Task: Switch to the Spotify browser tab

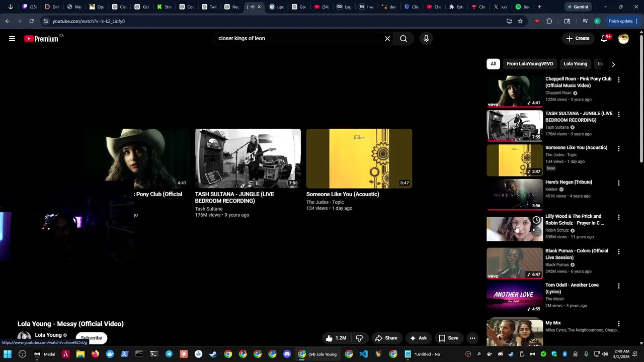Action: pyautogui.click(x=522, y=7)
